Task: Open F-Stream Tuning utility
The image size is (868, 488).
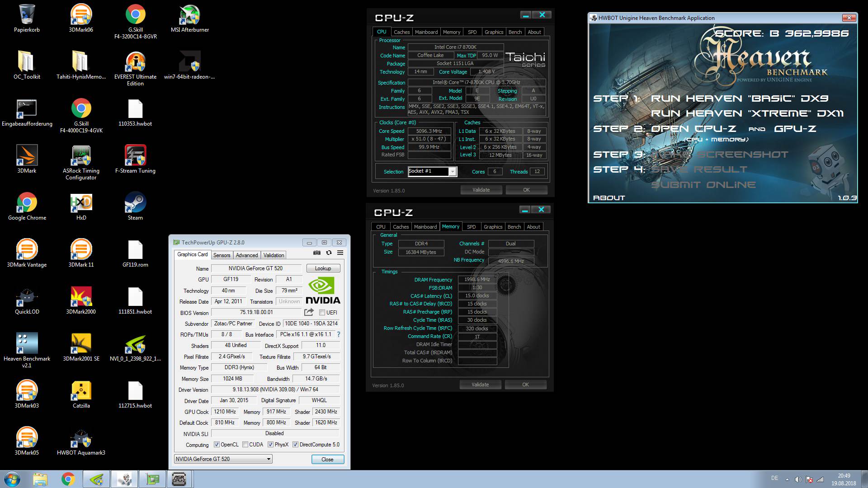Action: (135, 160)
